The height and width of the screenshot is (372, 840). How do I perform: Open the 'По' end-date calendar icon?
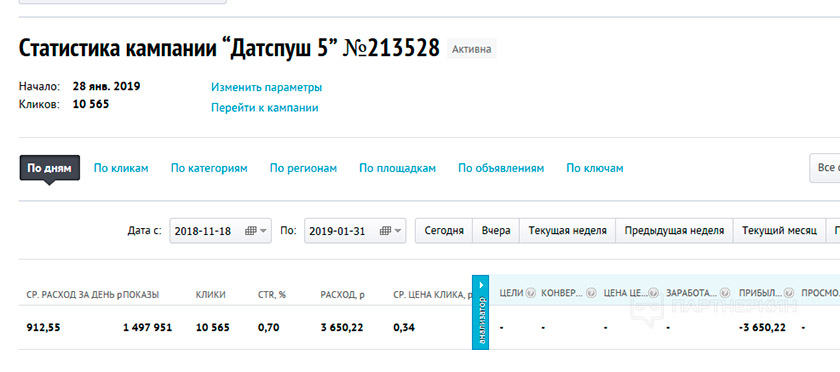385,231
